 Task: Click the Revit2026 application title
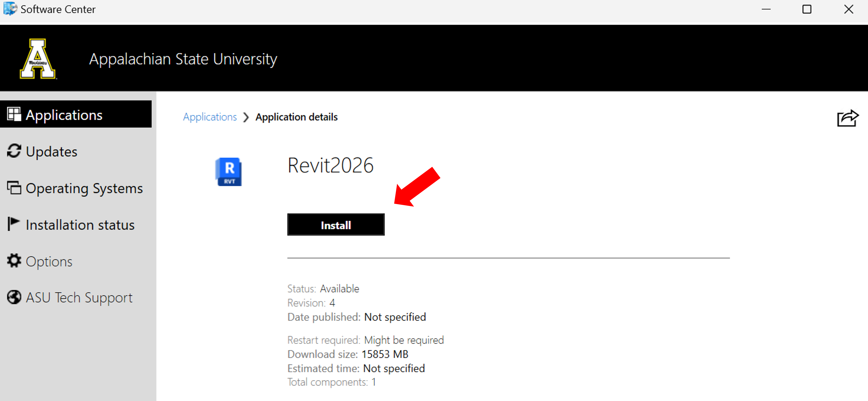coord(331,165)
